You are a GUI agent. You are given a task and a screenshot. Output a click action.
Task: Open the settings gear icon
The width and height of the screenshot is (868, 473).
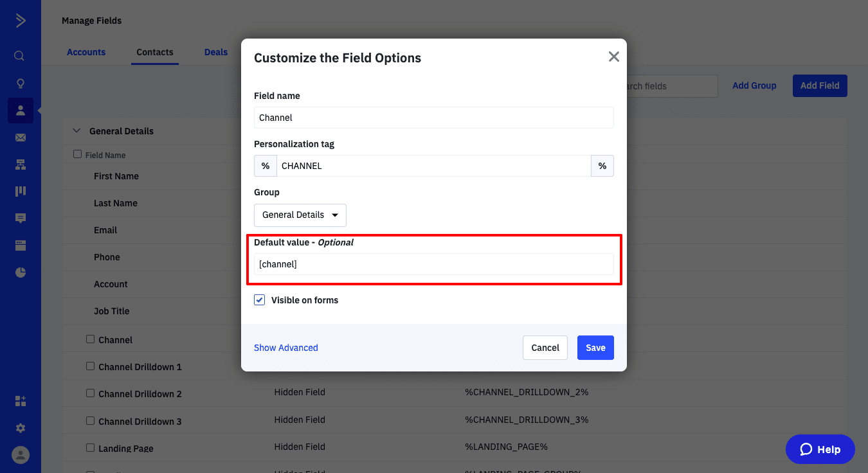(x=20, y=428)
